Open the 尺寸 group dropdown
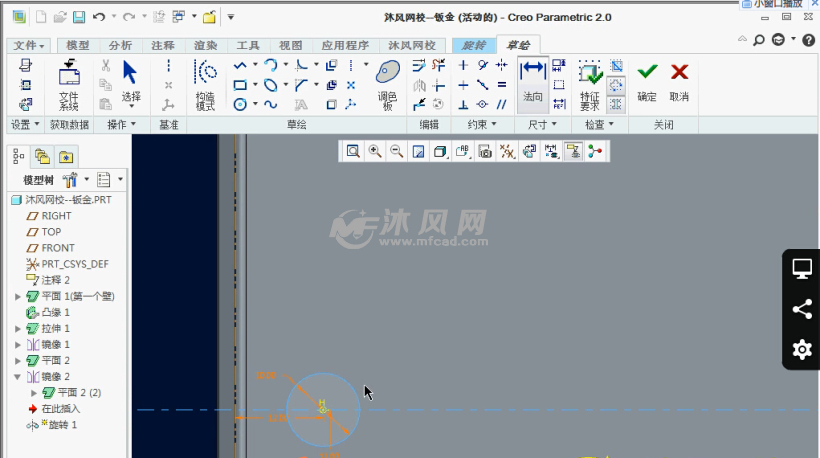 pyautogui.click(x=542, y=124)
